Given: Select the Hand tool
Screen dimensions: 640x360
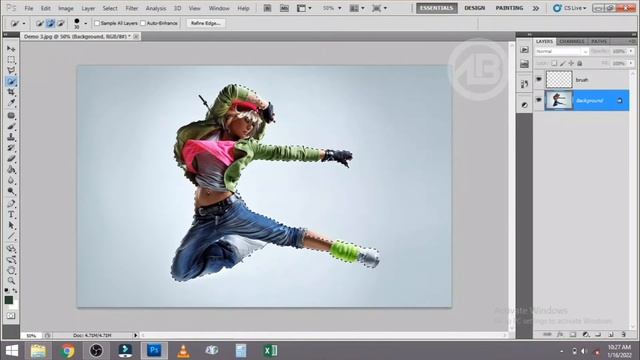Looking at the screenshot, I should (x=11, y=270).
